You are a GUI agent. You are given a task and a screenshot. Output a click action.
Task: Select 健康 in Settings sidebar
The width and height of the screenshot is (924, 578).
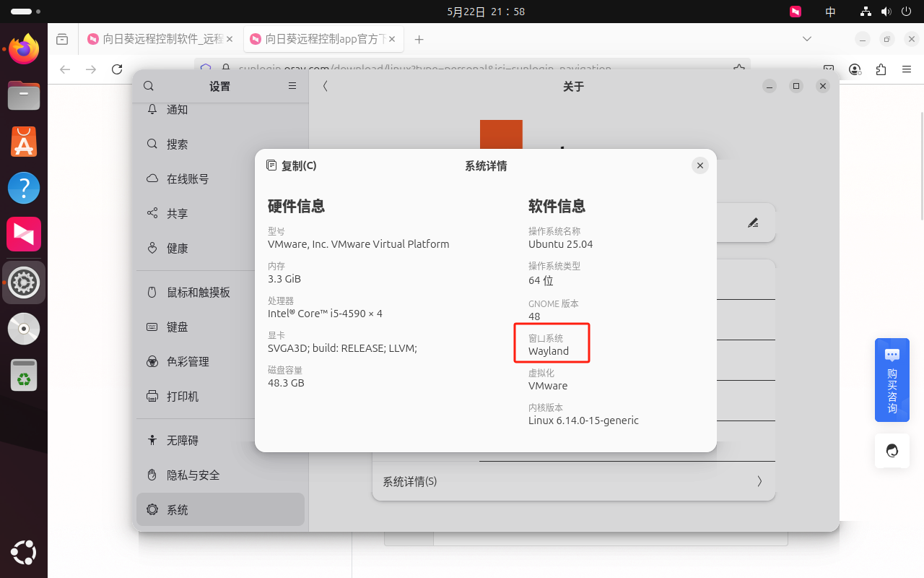[220, 248]
